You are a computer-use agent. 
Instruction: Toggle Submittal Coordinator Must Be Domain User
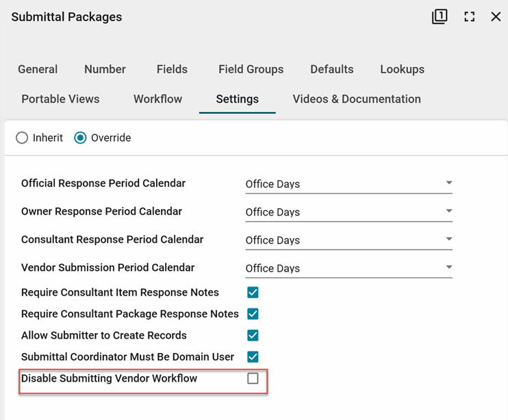253,356
